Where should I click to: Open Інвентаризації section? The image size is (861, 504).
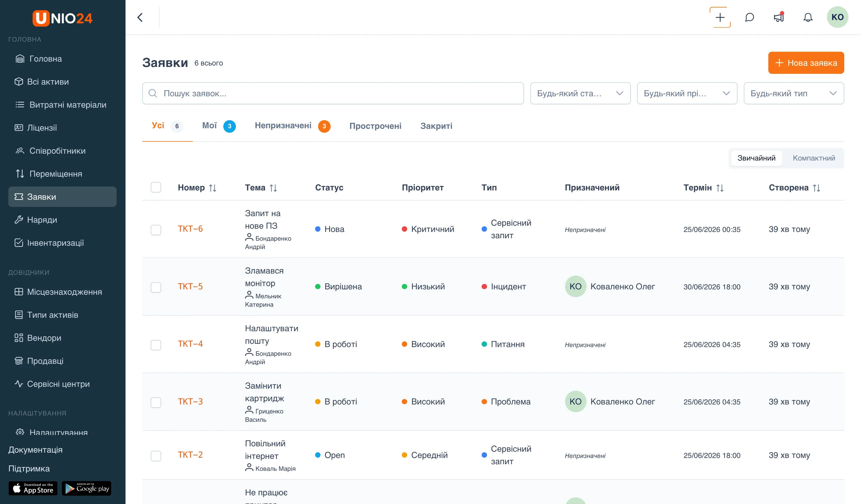pos(62,243)
